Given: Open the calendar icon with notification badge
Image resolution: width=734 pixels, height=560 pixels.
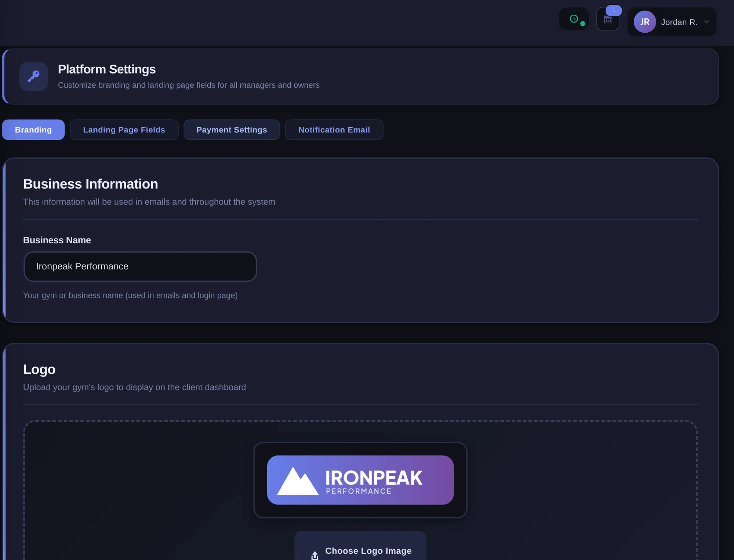Looking at the screenshot, I should 608,19.
